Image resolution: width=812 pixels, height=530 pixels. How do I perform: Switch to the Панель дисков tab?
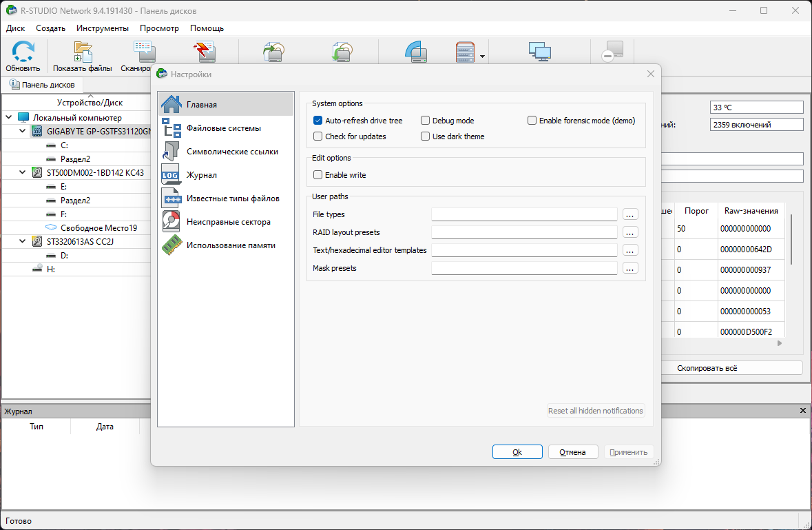(43, 85)
